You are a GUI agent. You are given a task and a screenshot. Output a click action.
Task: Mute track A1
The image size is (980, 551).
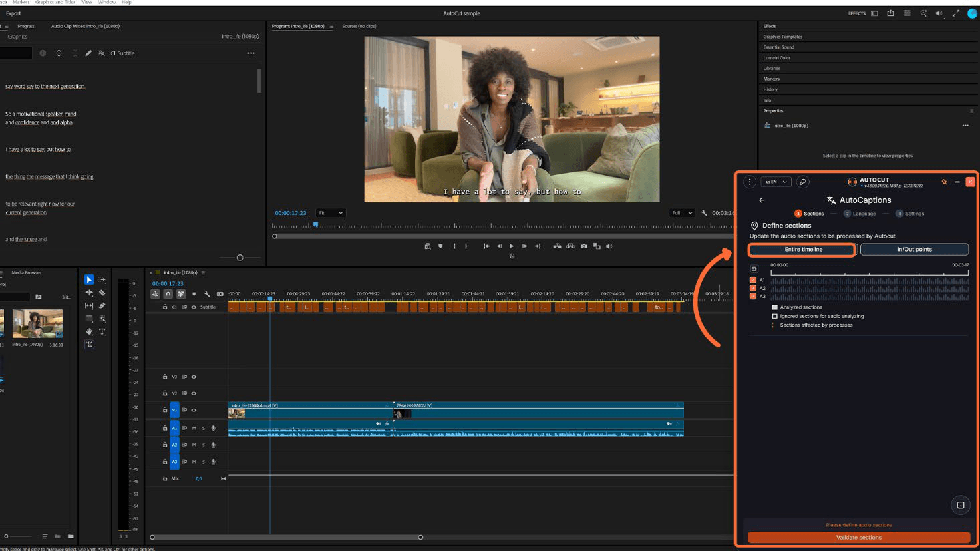[x=194, y=428]
